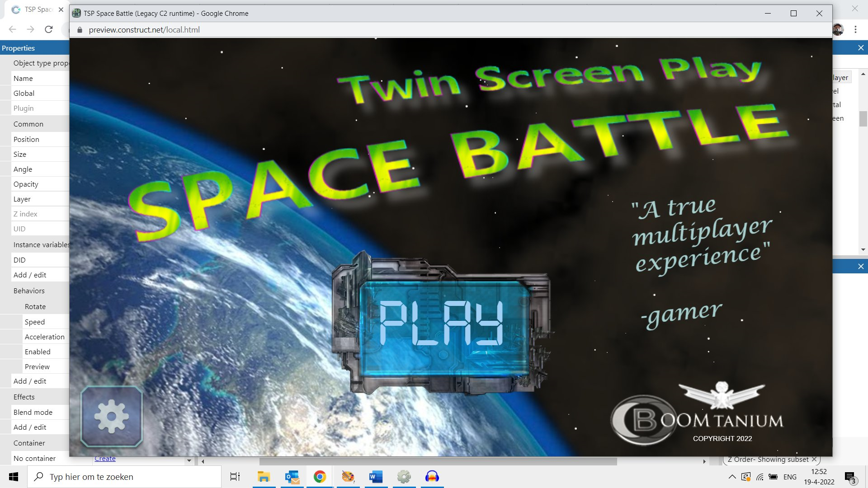868x488 pixels.
Task: Dismiss the Z Order Showing subset filter
Action: [814, 459]
